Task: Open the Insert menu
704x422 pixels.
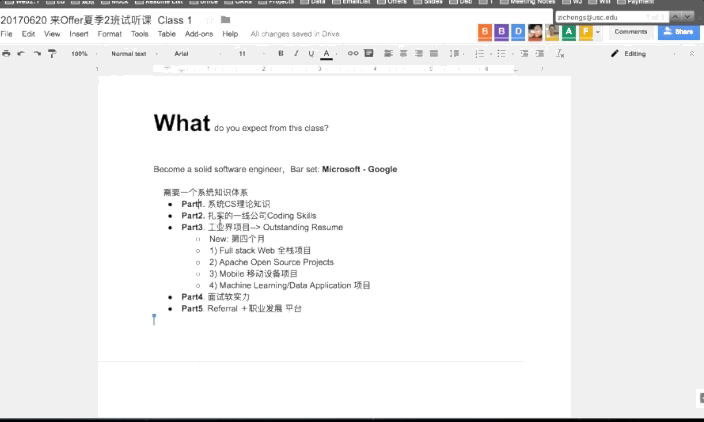Action: click(x=79, y=34)
